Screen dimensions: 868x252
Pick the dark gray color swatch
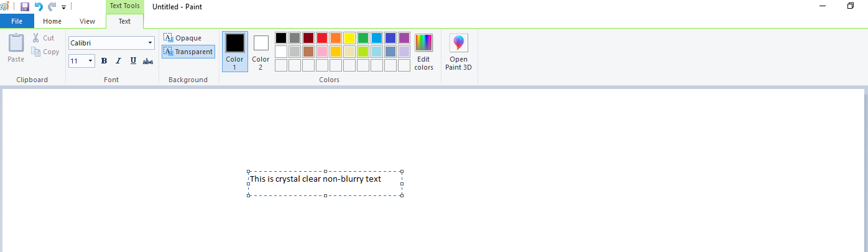[x=295, y=38]
